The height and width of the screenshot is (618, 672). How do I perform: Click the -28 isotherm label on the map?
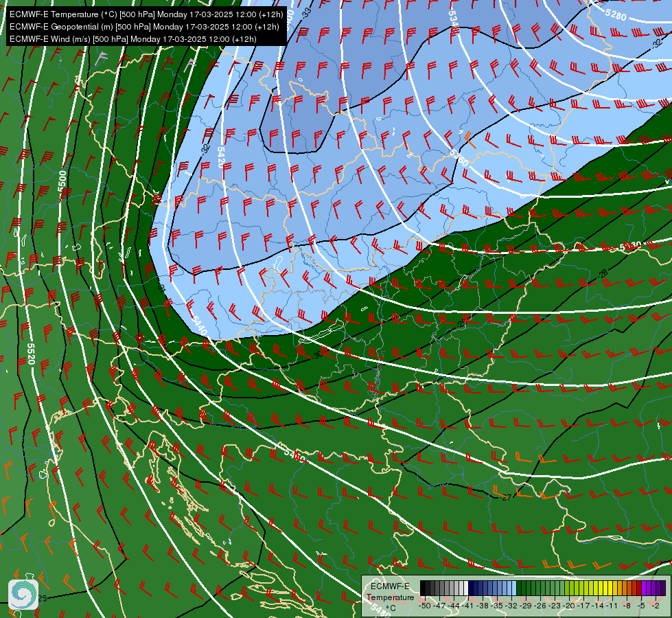pyautogui.click(x=603, y=273)
